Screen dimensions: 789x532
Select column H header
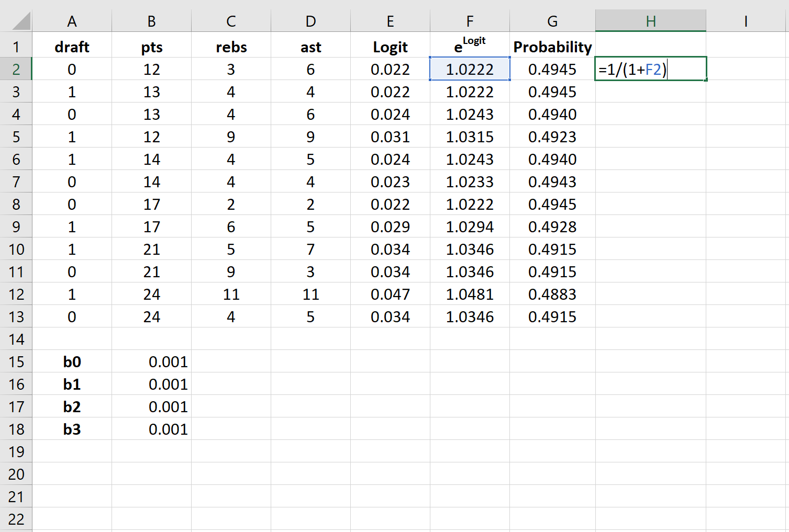(x=650, y=21)
